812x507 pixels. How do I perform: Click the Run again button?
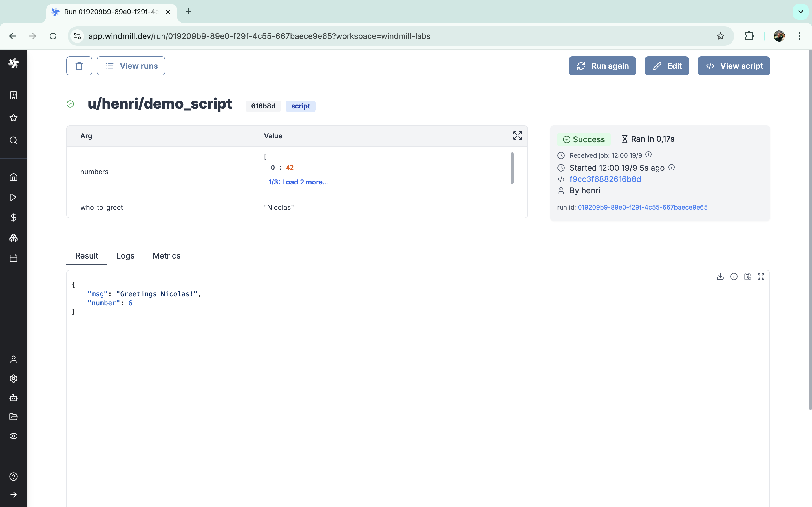tap(602, 66)
